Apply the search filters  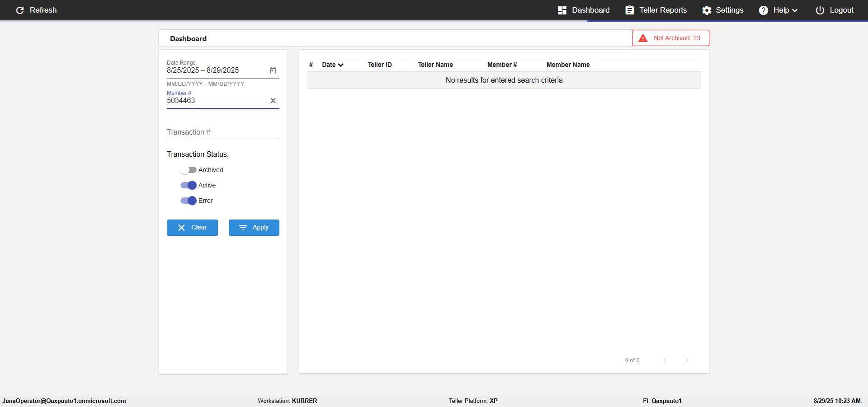pyautogui.click(x=254, y=228)
